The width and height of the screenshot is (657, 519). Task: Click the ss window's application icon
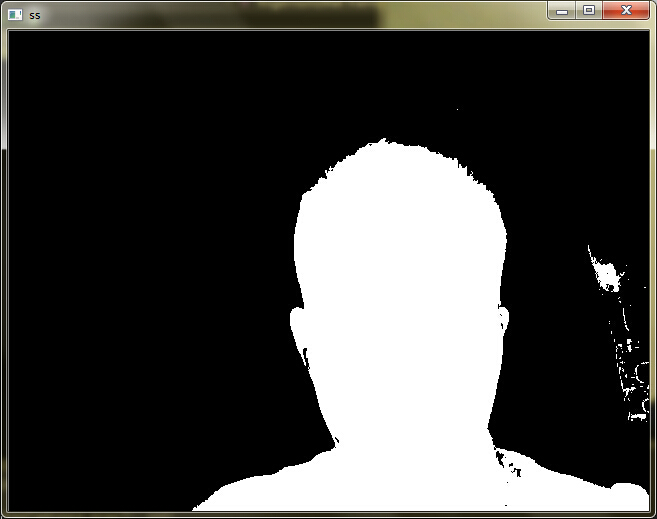[x=15, y=15]
